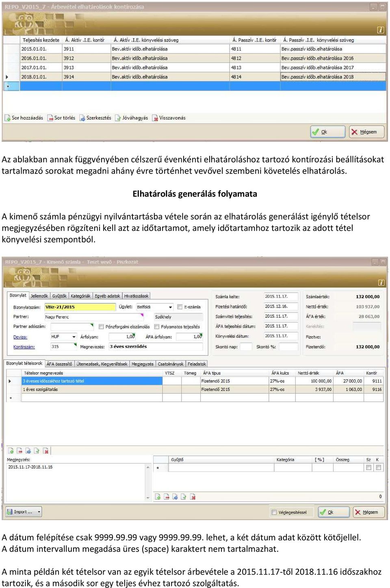Click Mégsem in the kontírozása window

(366, 132)
